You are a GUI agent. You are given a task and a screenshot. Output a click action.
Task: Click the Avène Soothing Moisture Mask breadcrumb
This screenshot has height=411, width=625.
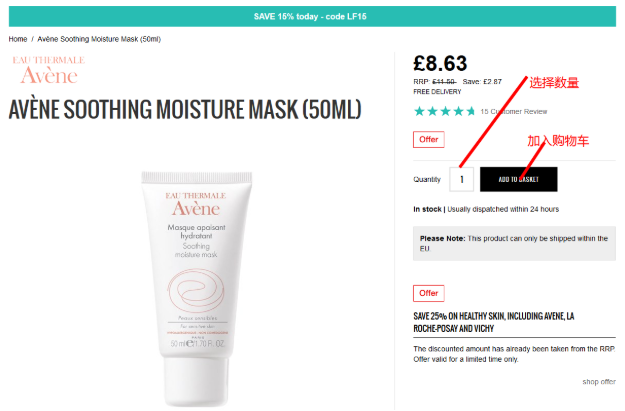pyautogui.click(x=99, y=39)
